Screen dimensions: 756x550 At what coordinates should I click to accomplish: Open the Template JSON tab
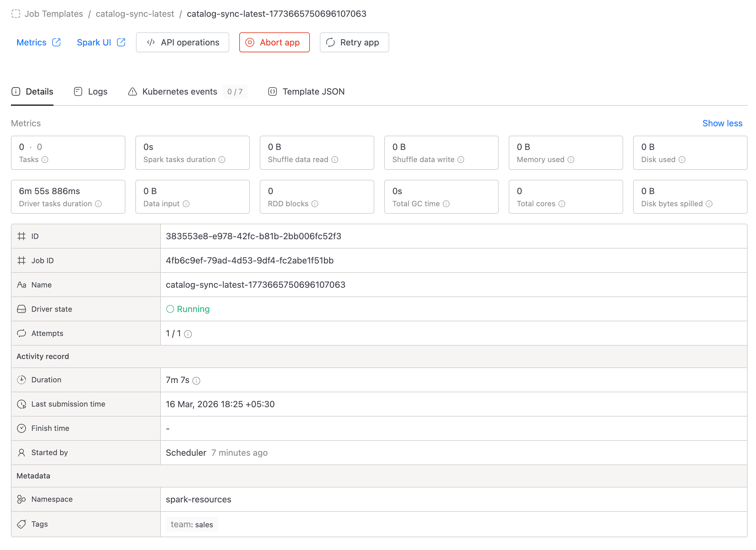(x=306, y=92)
